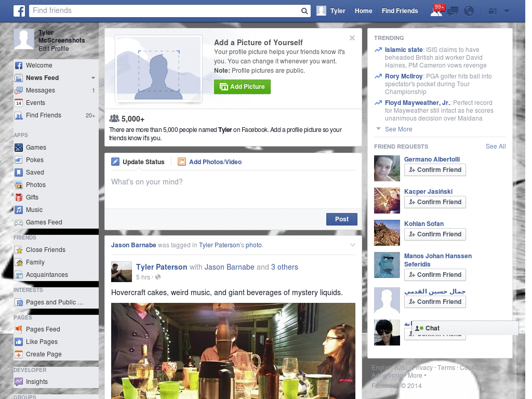532x399 pixels.
Task: Click the Acquaintances list icon
Action: coord(19,275)
